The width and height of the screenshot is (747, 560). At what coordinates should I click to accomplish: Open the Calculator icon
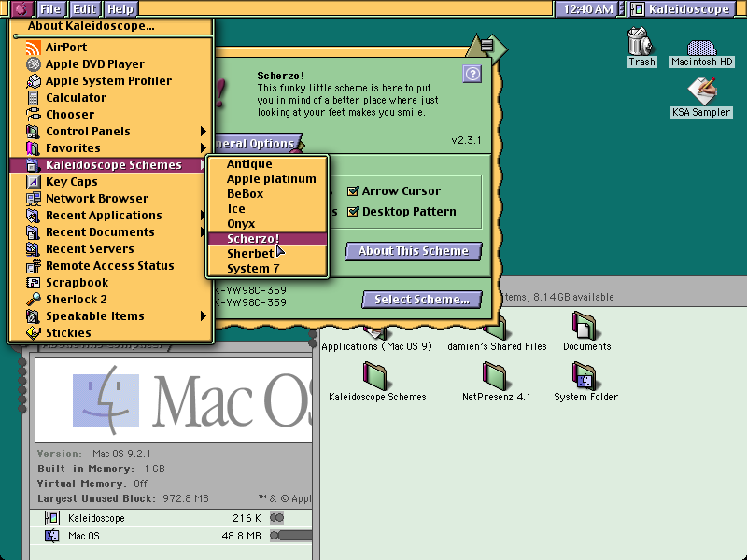tap(33, 98)
